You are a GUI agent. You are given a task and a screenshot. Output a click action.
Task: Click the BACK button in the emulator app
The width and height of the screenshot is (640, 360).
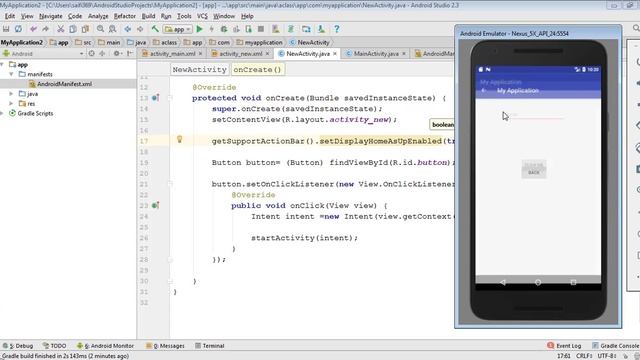click(533, 169)
